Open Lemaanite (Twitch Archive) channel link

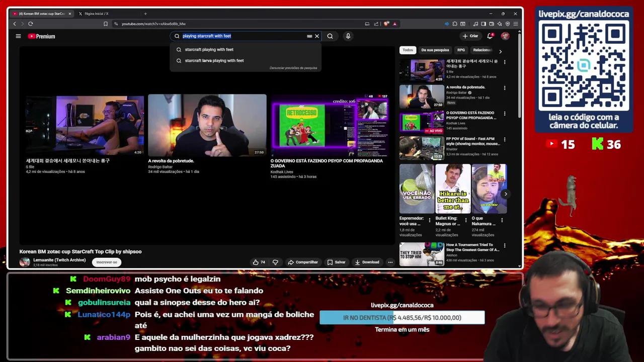point(59,260)
